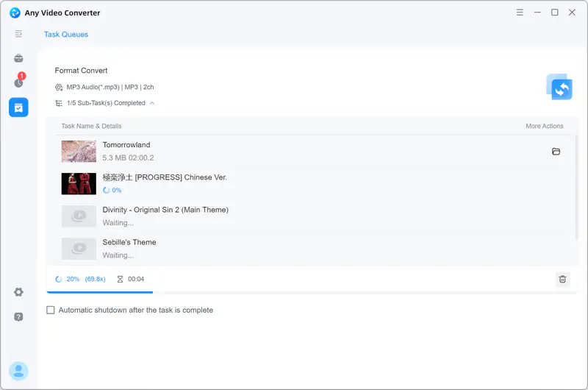This screenshot has width=588, height=390.
Task: Collapse the Sub-Task(s) Completed chevron
Action: [152, 103]
